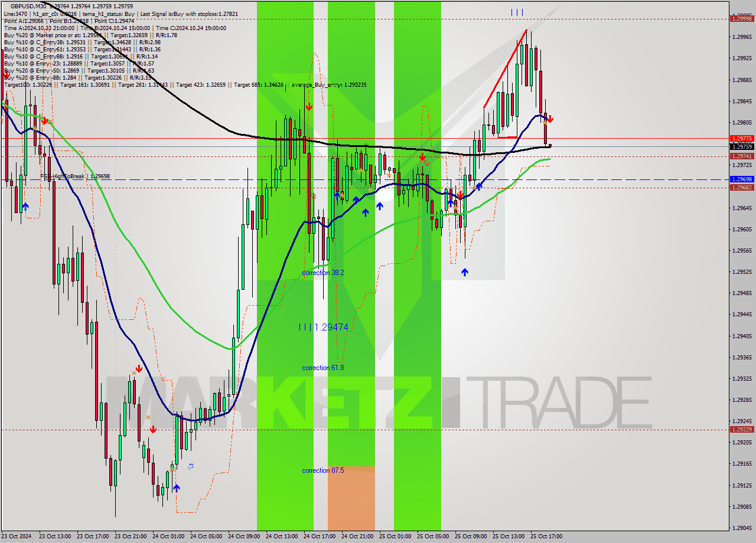Screen dimensions: 756x543
Task: Click the blue buy arrow under the 25 Oct 09:00 low
Action: point(465,272)
